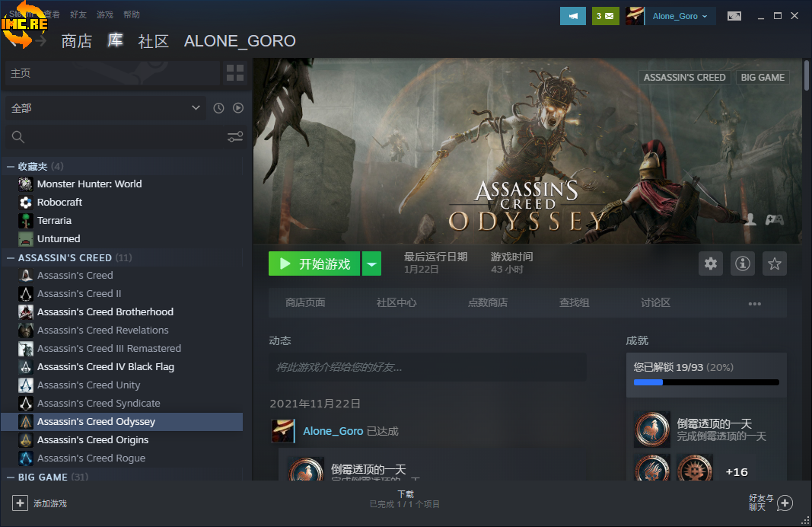Expand the 全部 library filter dropdown
Image resolution: width=812 pixels, height=527 pixels.
[x=105, y=108]
